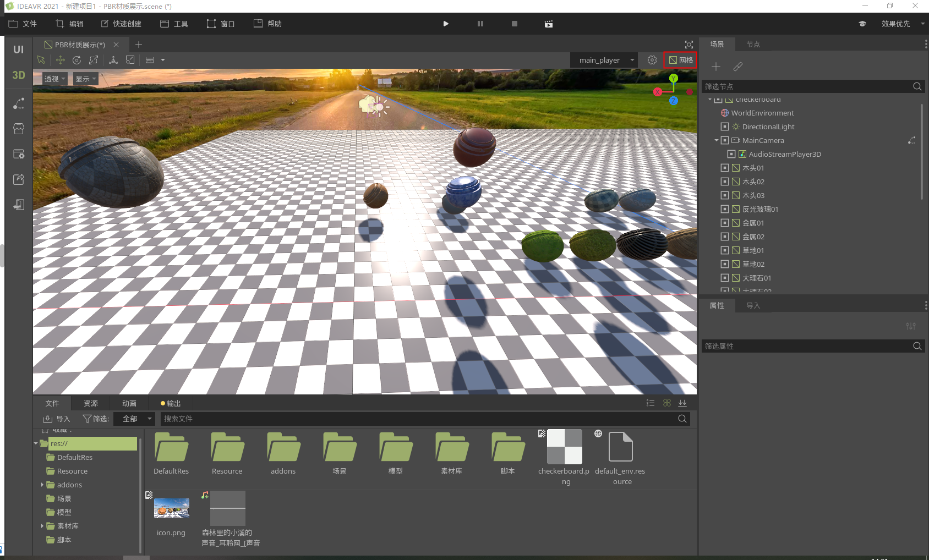Click the clapperboard movie icon in top bar
This screenshot has width=929, height=560.
tap(549, 24)
